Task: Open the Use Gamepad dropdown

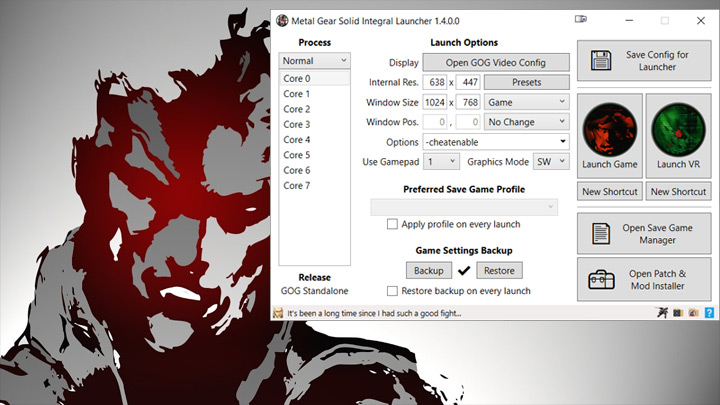Action: [x=441, y=161]
